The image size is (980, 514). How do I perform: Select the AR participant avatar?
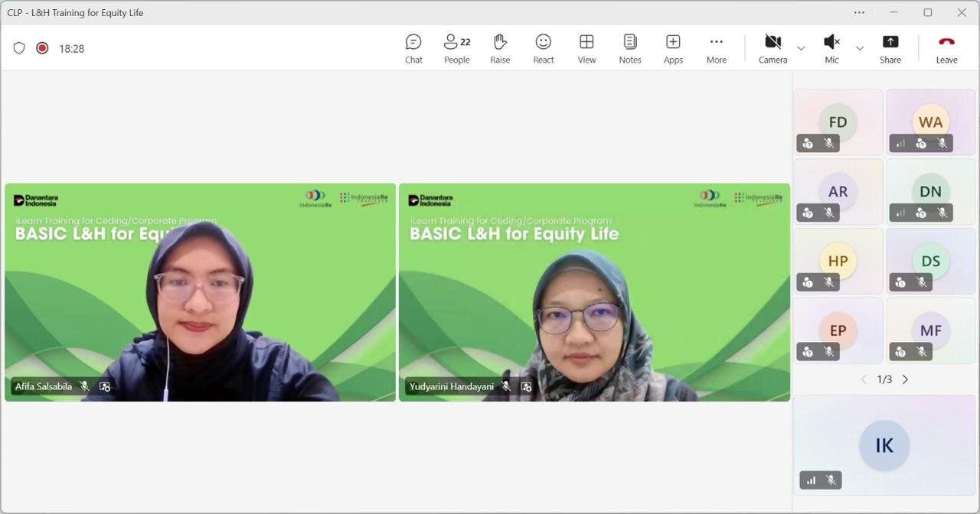[838, 191]
